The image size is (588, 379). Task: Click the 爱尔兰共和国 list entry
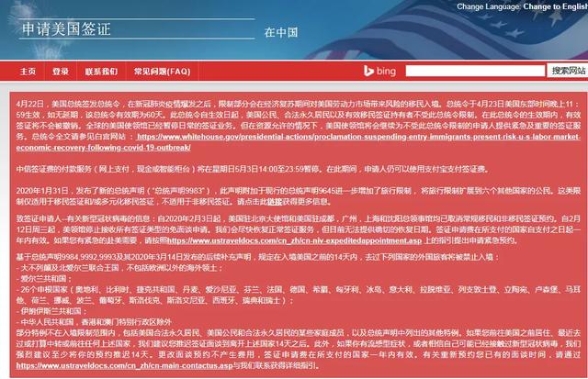click(x=44, y=279)
